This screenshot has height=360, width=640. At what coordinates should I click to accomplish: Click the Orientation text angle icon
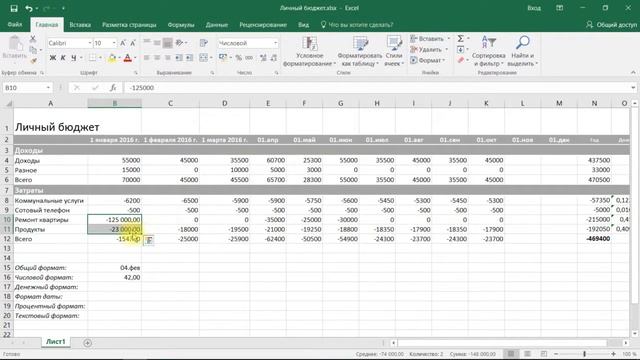(179, 43)
